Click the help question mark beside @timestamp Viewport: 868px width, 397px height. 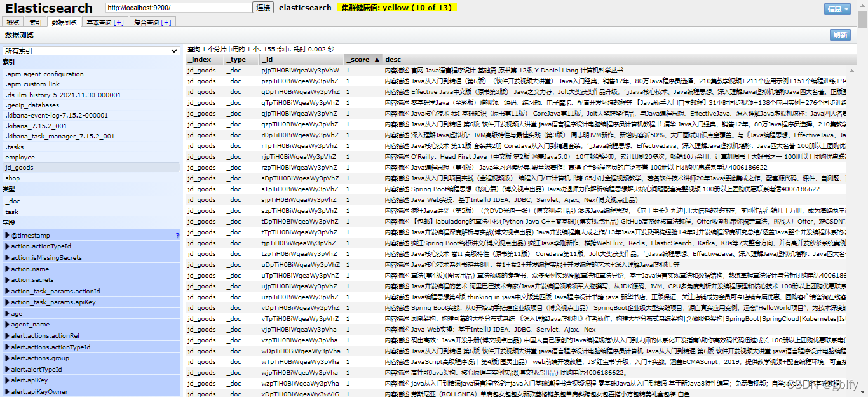[x=177, y=236]
